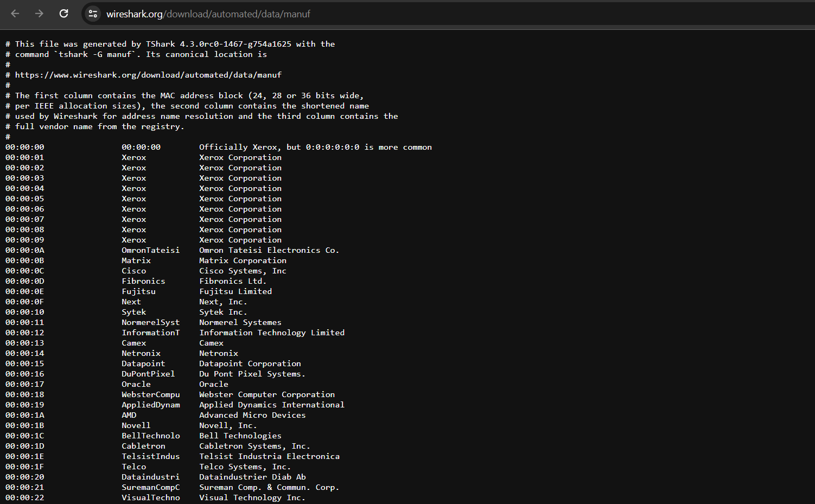This screenshot has width=815, height=504.
Task: Click the short name Cabletron
Action: coord(143,446)
